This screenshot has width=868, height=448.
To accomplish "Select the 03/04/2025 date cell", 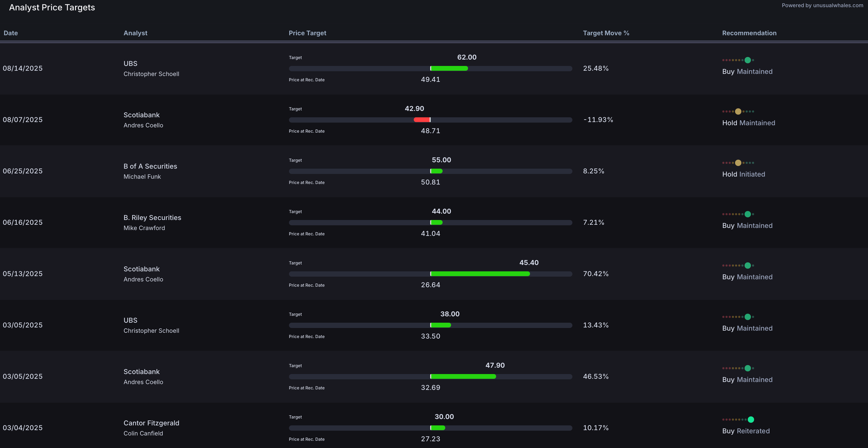I will click(23, 428).
